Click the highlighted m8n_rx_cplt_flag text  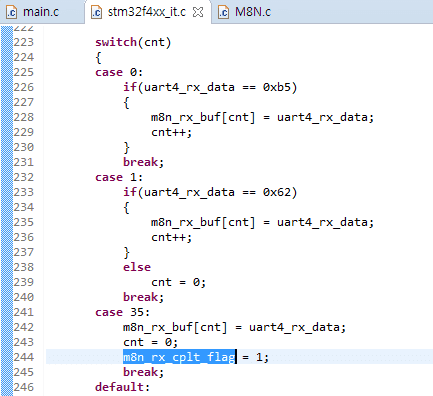point(179,357)
